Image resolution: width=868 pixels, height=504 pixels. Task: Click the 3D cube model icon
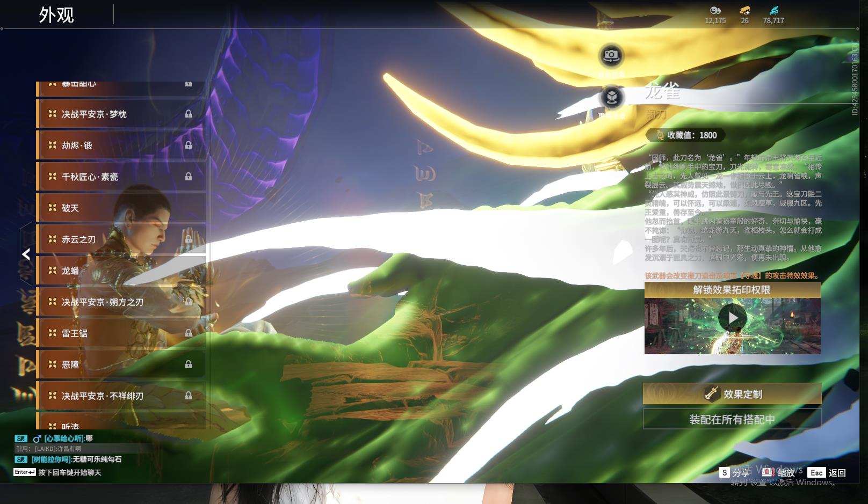click(x=611, y=97)
